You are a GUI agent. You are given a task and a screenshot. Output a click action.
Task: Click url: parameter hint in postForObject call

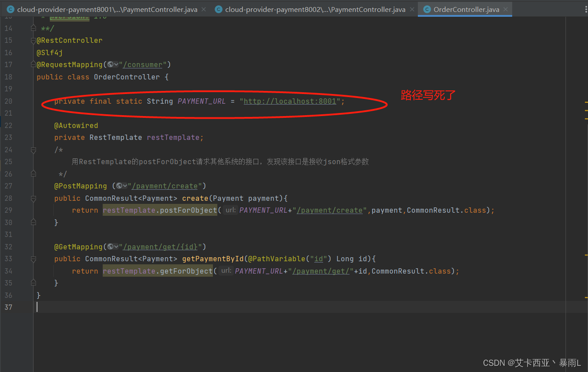pos(231,210)
